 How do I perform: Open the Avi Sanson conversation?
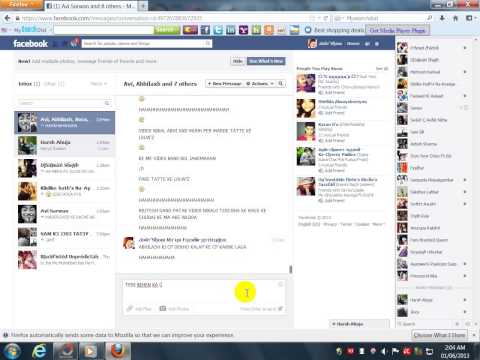(65, 214)
